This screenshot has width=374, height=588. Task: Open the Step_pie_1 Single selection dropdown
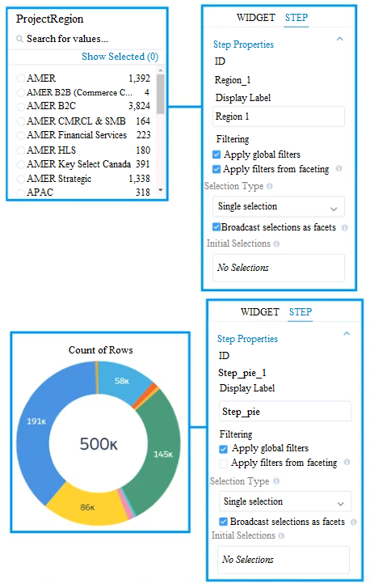pos(285,501)
